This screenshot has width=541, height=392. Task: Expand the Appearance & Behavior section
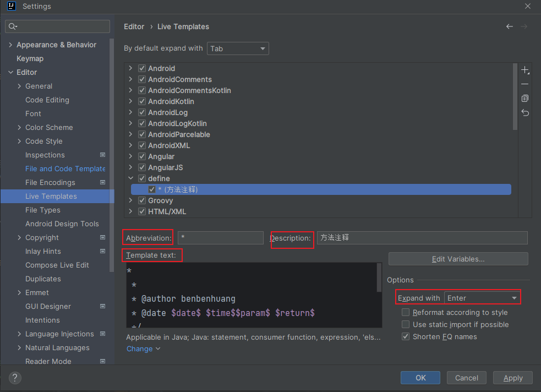click(10, 45)
